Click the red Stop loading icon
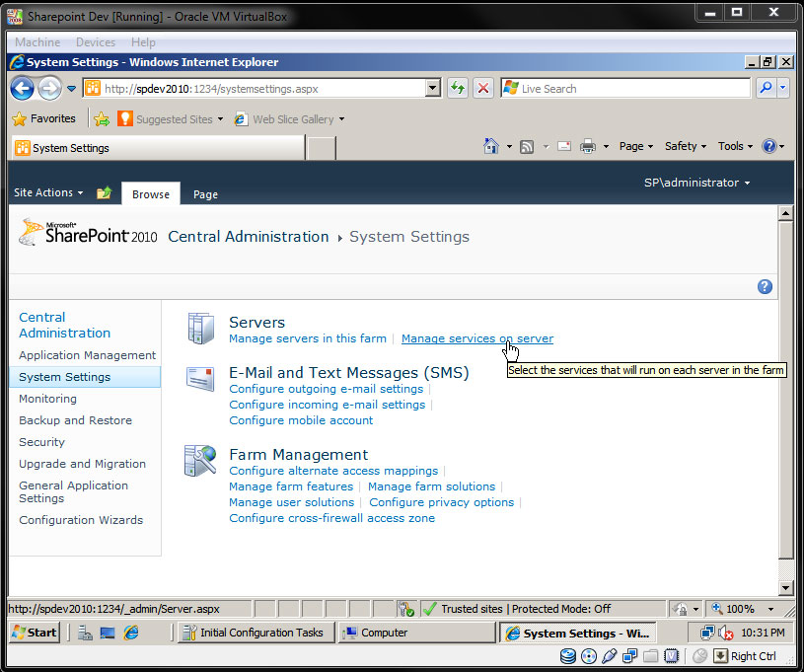Screen dimensions: 804x672 click(483, 88)
